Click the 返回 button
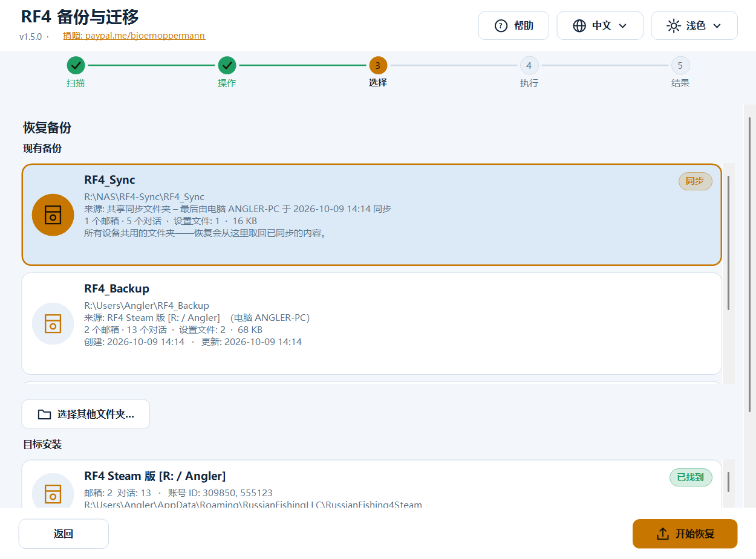756x559 pixels. pos(64,534)
